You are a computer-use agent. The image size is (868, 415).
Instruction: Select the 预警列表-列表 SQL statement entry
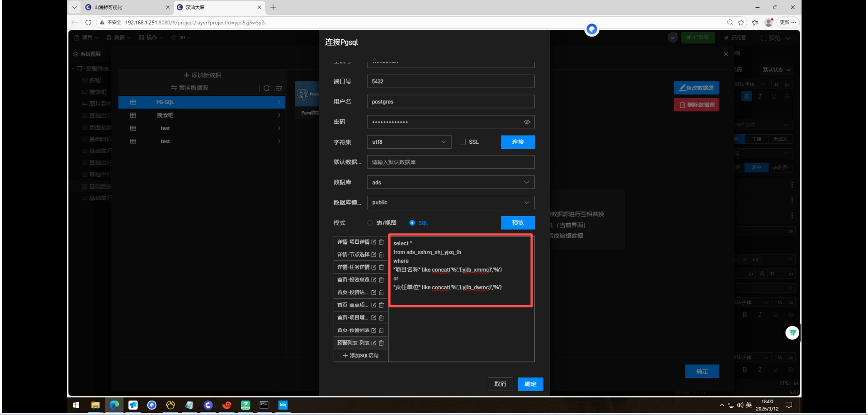click(353, 343)
